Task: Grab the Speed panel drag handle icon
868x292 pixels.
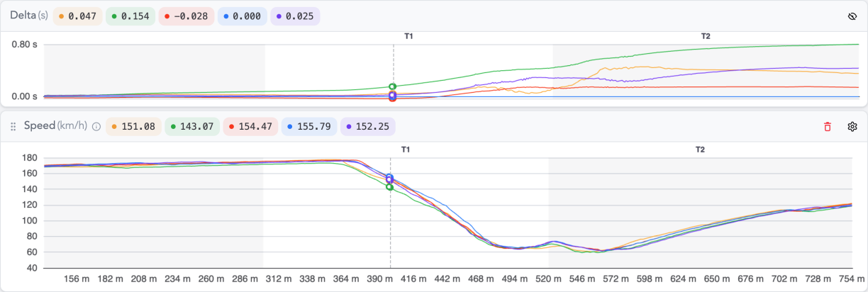Action: (12, 126)
